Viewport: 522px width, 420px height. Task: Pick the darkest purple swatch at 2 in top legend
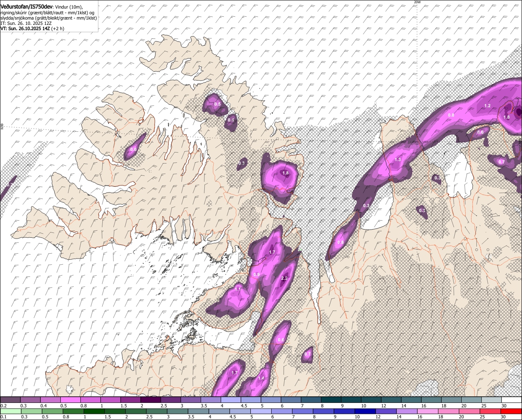click(x=151, y=400)
